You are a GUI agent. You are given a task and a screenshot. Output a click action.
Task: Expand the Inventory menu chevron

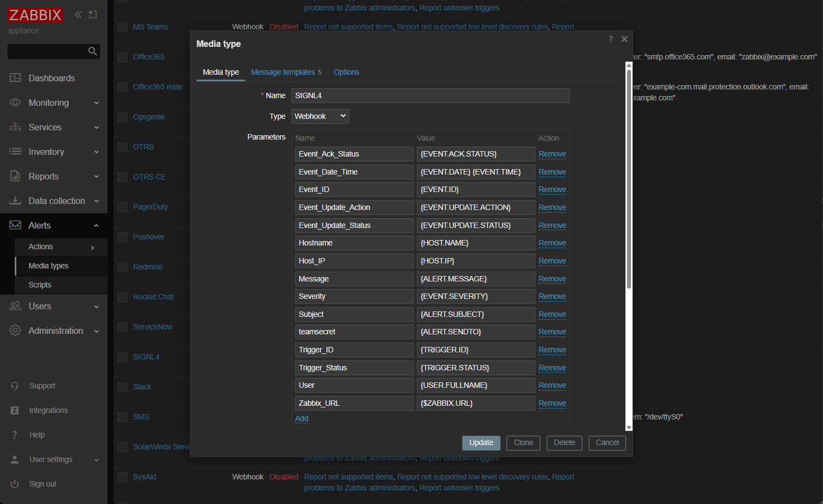(x=97, y=152)
